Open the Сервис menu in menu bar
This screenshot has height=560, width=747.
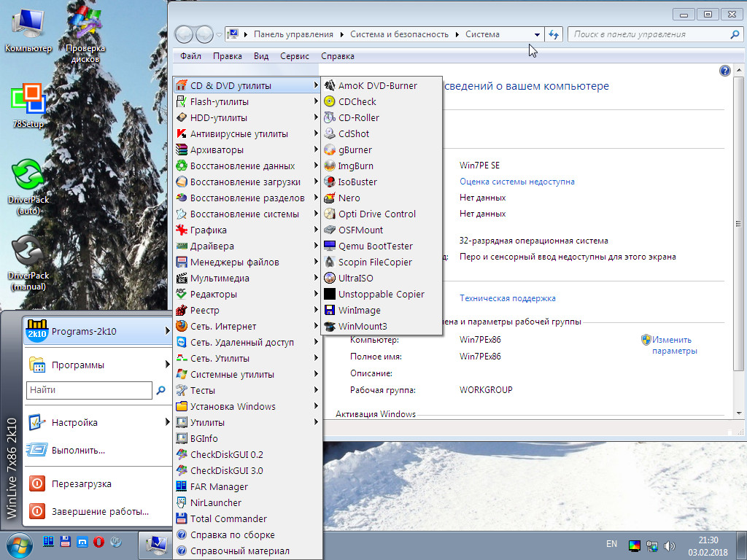tap(294, 56)
